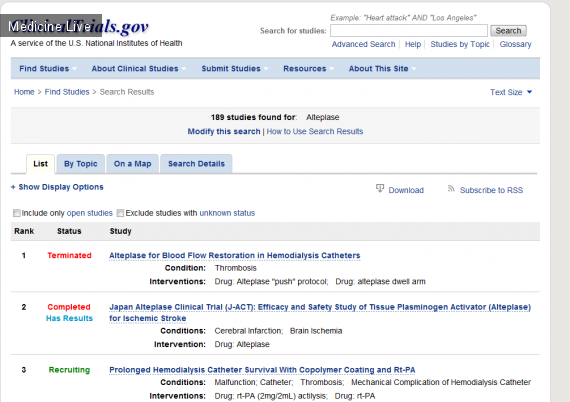570x402 pixels.
Task: Click the Rank column header
Action: [24, 231]
